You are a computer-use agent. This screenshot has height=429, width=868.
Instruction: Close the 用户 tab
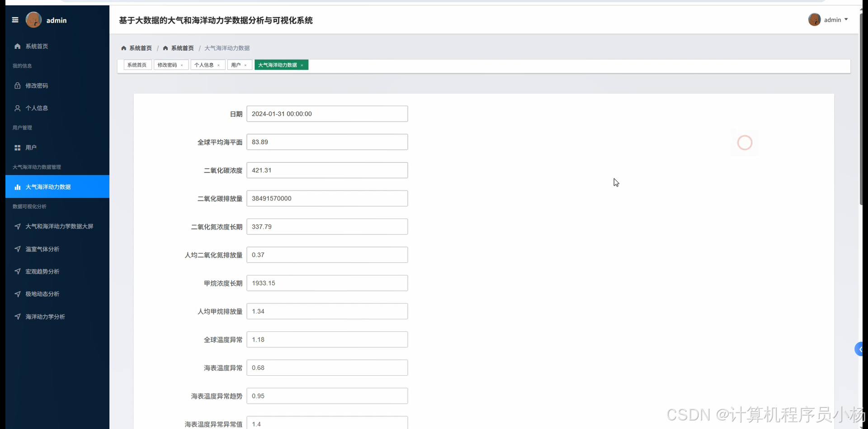[245, 65]
